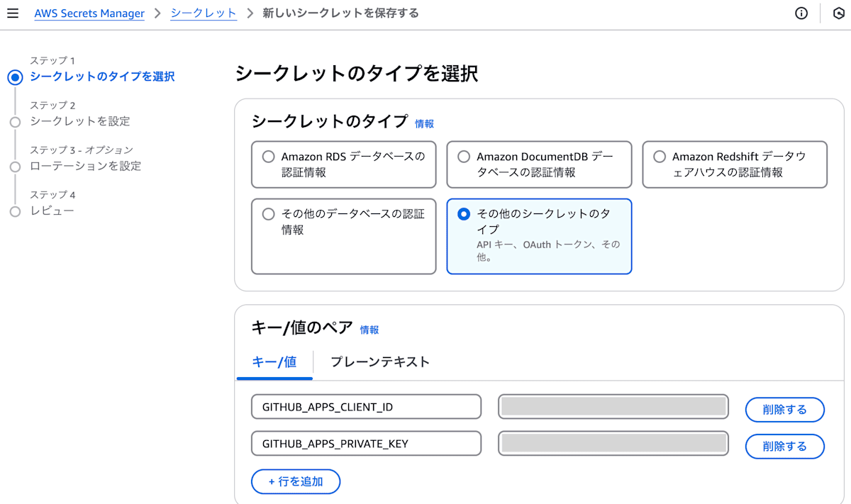Open the info panel icon

(801, 13)
